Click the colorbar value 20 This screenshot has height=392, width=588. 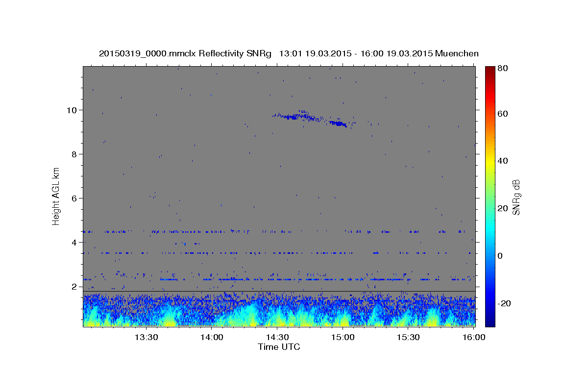(x=504, y=208)
